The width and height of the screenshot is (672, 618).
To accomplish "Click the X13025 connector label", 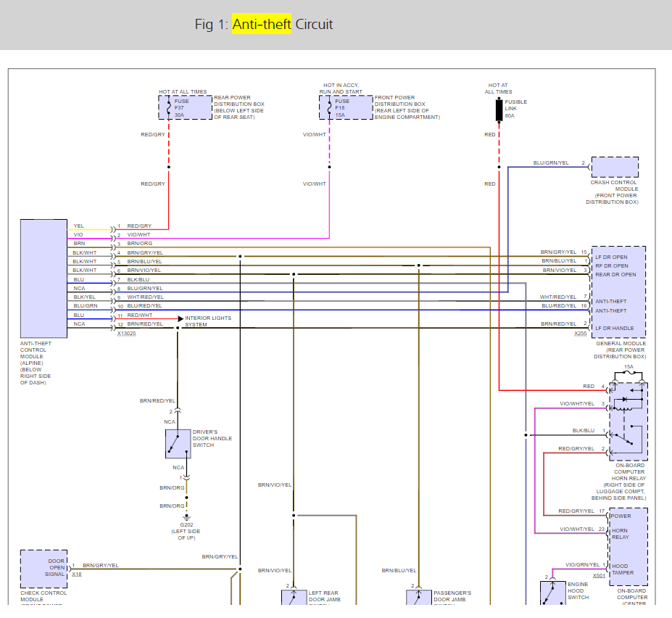I will [127, 334].
